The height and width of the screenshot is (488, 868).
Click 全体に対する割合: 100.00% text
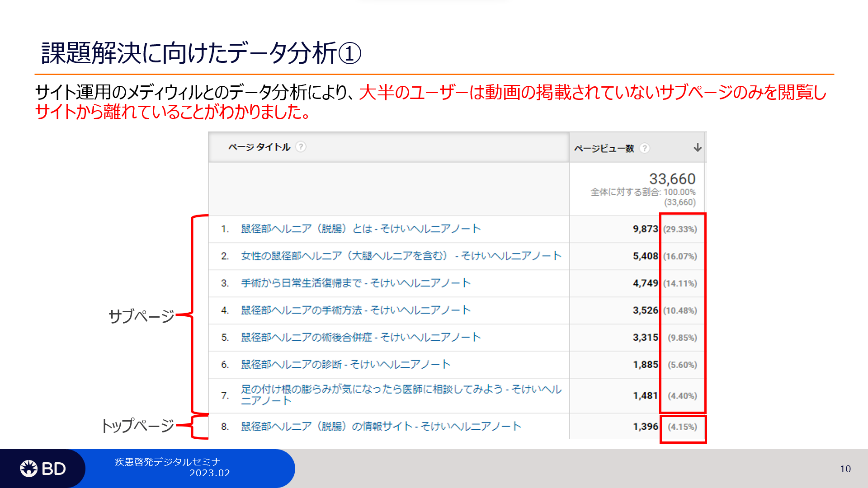point(643,192)
